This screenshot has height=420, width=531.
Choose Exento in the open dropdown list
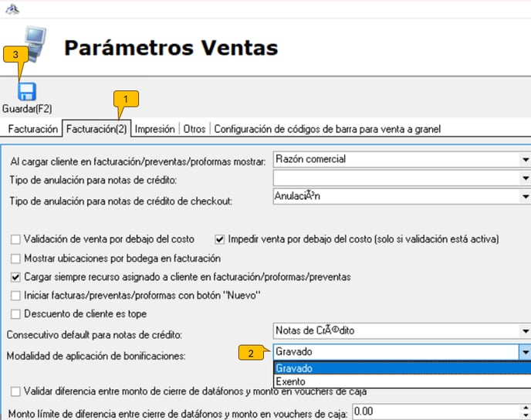[402, 381]
